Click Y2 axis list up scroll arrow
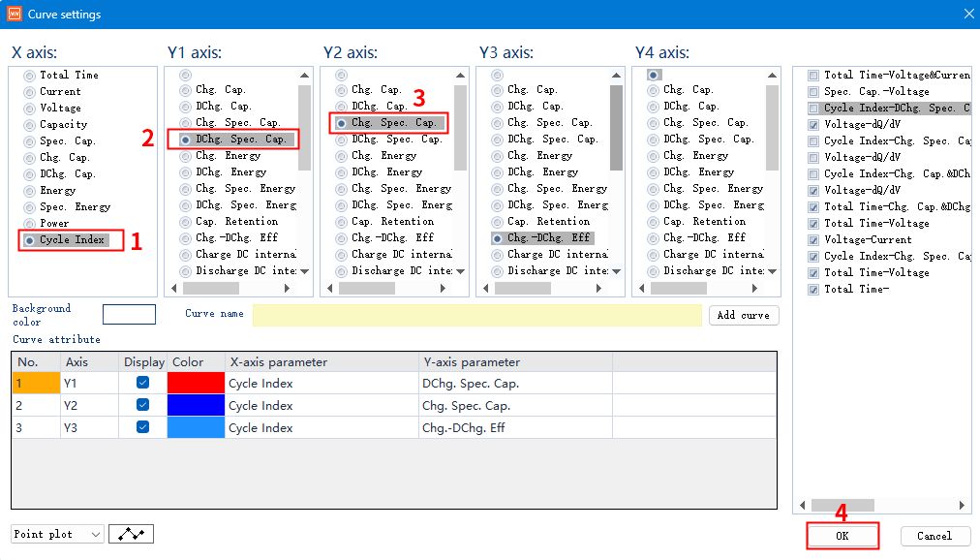 pos(461,75)
